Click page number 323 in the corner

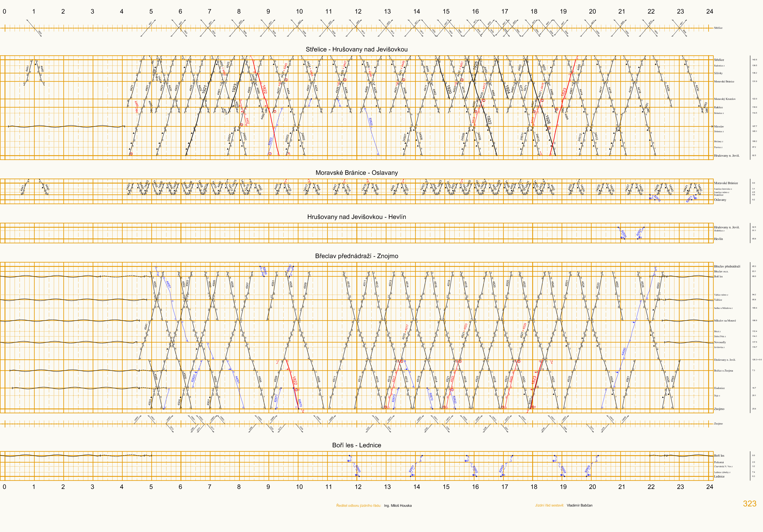[x=749, y=504]
